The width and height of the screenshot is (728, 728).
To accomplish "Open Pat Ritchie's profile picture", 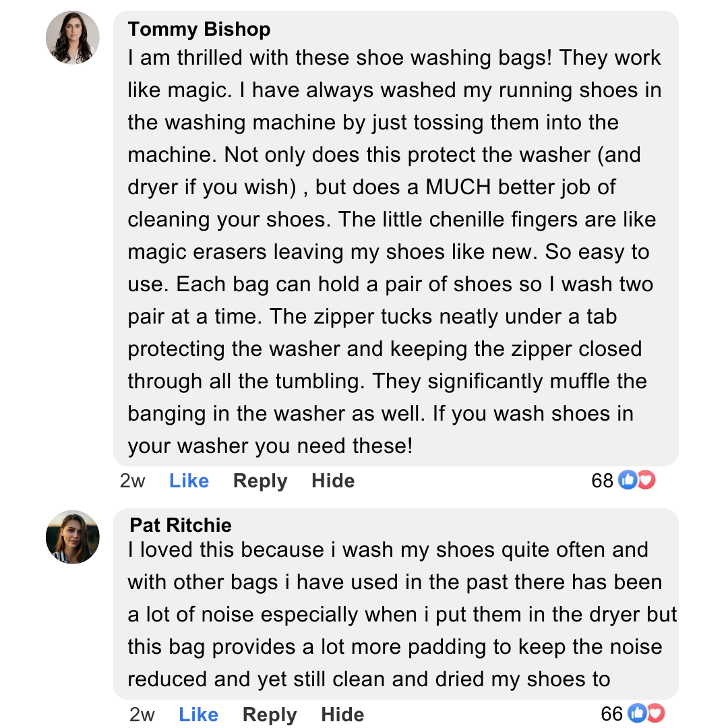I will pos(73,537).
